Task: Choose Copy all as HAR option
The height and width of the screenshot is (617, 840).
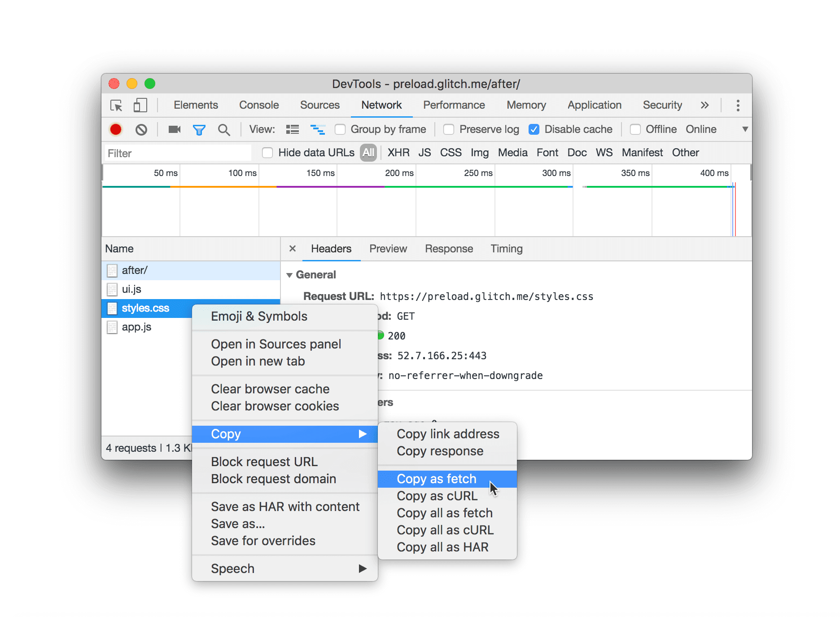Action: 442,547
